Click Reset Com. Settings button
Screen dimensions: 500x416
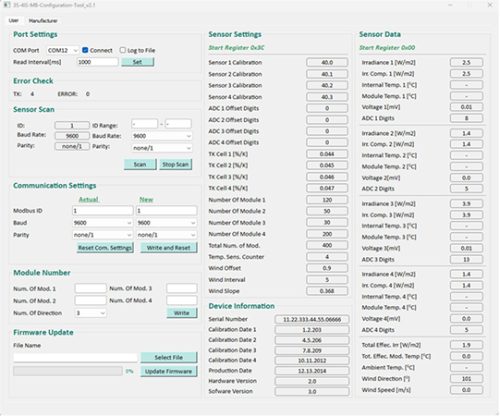[x=105, y=248]
